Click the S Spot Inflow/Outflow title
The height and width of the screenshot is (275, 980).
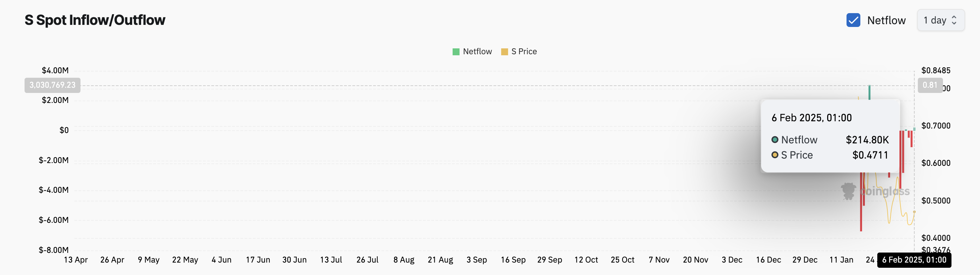click(x=95, y=20)
